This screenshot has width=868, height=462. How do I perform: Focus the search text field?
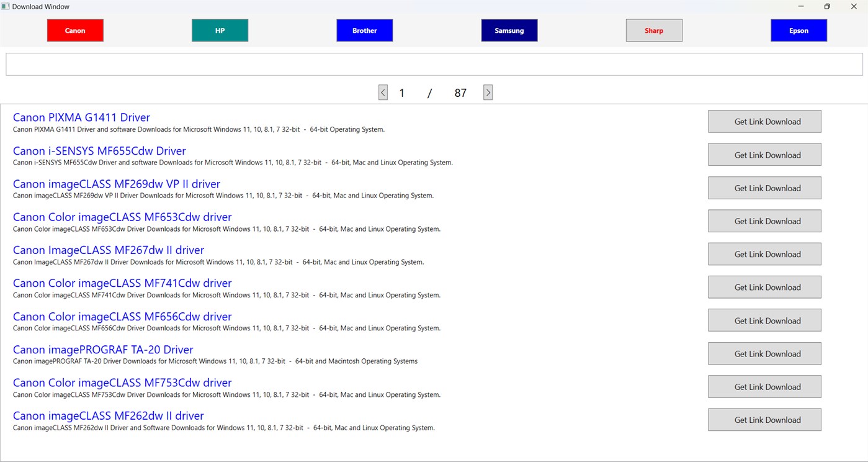434,64
